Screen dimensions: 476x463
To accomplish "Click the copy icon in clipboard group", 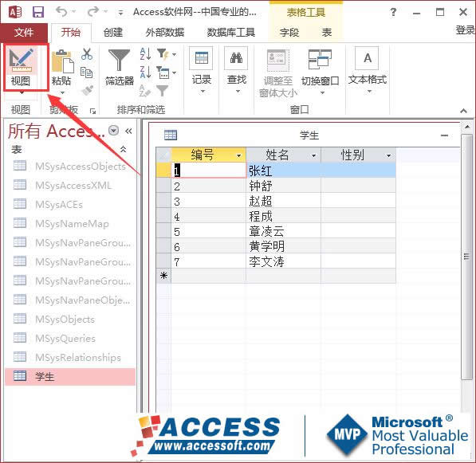I will (87, 73).
